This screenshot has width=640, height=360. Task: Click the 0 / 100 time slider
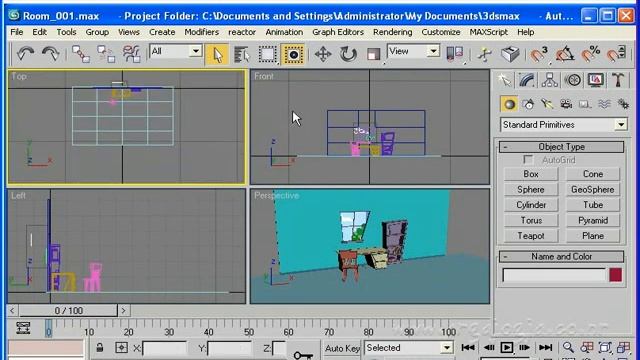(68, 311)
